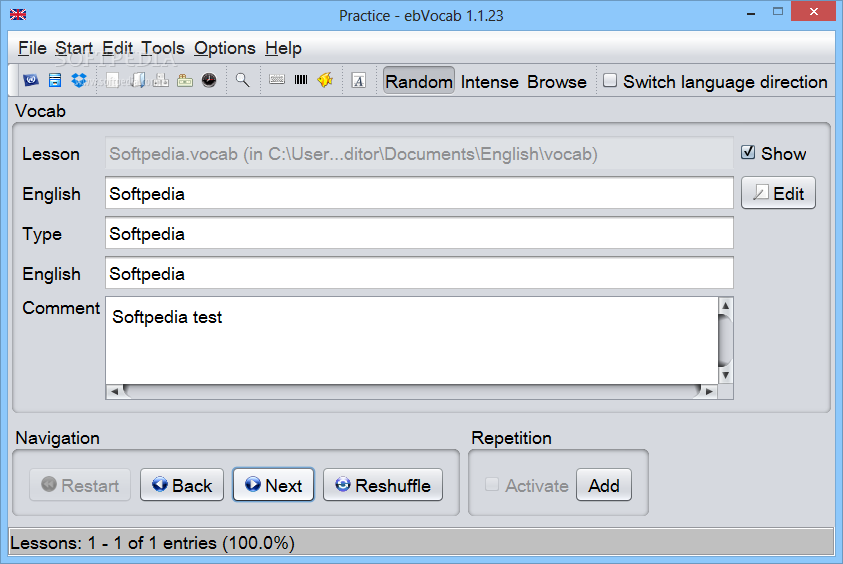Screen dimensions: 843x564
Task: Close the ebVocab window
Action: (813, 11)
